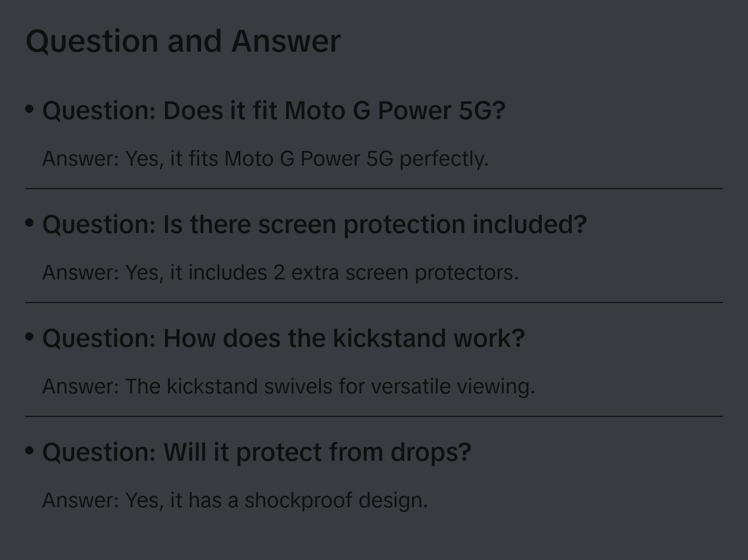Click the 2 extra screen protectors answer

[x=280, y=273]
